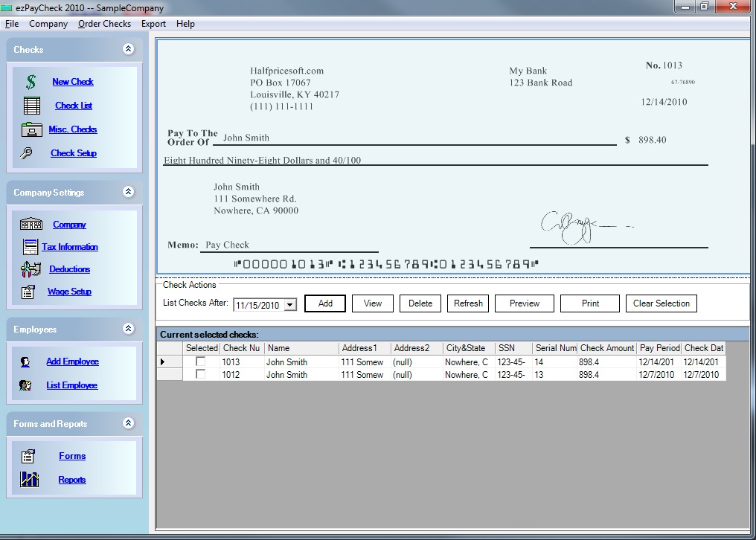
Task: Open the File menu
Action: click(x=12, y=24)
